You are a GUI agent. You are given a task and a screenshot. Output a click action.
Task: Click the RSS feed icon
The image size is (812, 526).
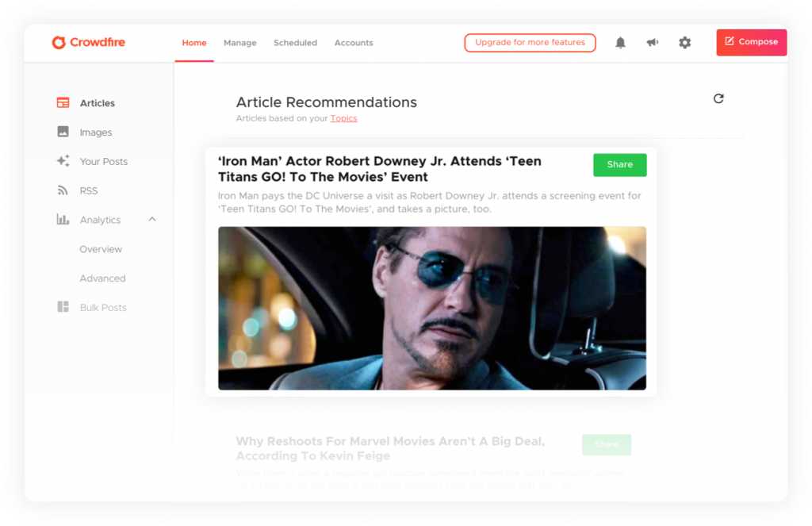(63, 190)
